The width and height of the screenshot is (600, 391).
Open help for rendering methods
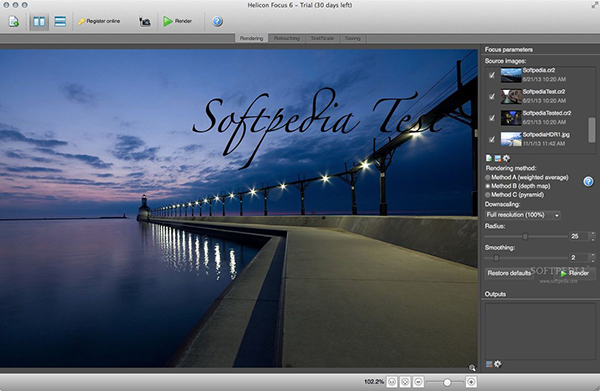[x=588, y=181]
